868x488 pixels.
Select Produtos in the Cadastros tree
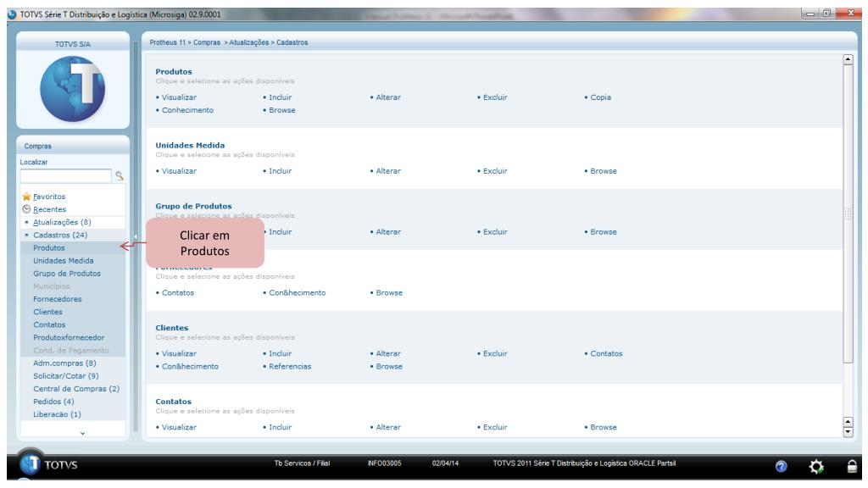(x=48, y=248)
